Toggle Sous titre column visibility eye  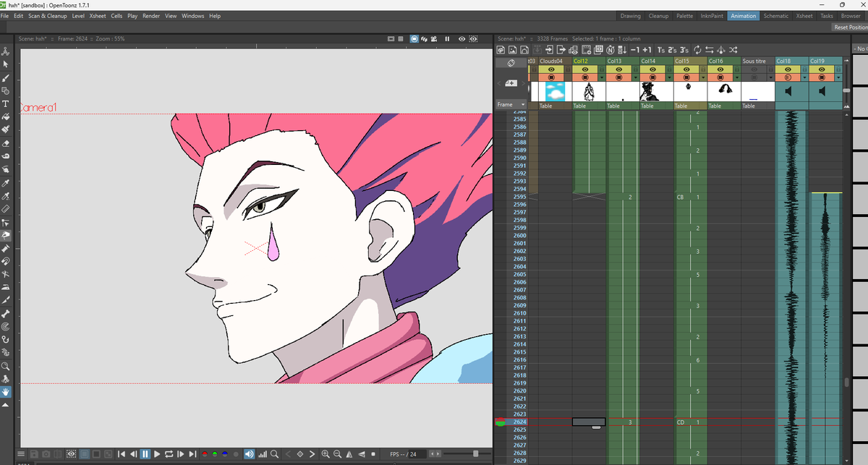point(754,69)
